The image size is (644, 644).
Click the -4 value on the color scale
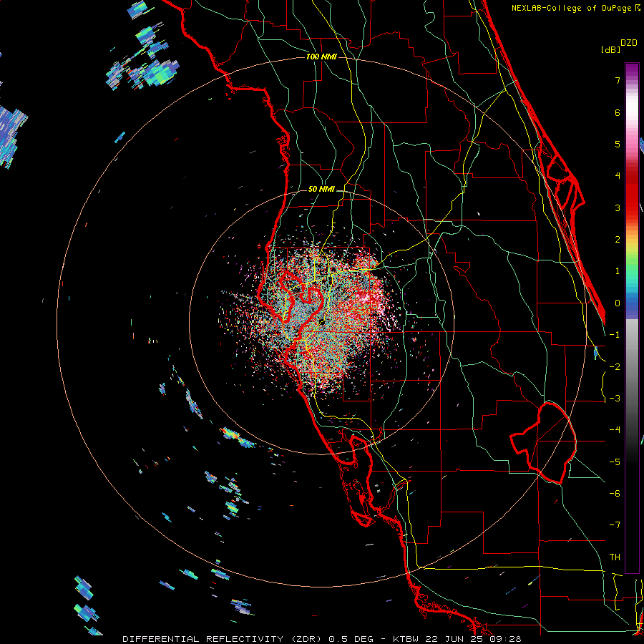[x=615, y=430]
